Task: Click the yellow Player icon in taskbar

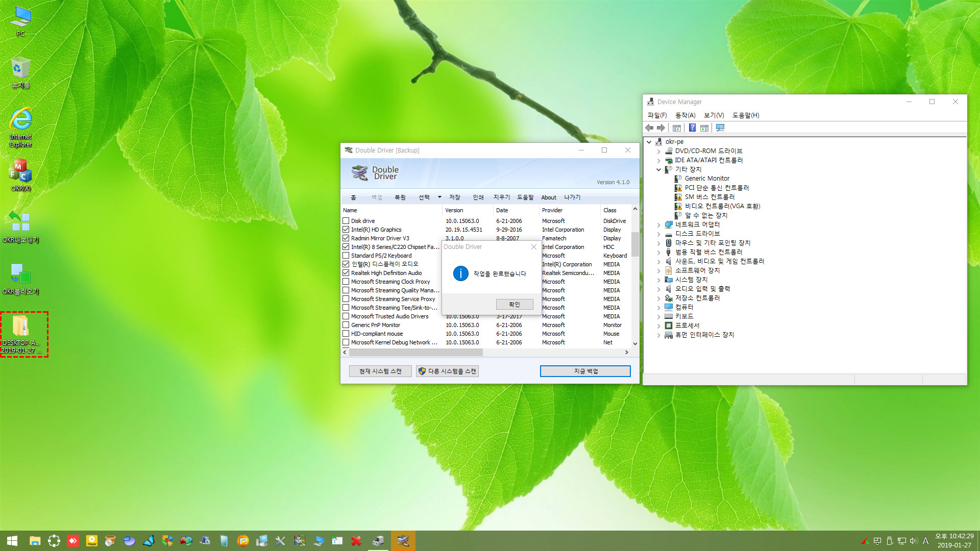Action: click(92, 541)
